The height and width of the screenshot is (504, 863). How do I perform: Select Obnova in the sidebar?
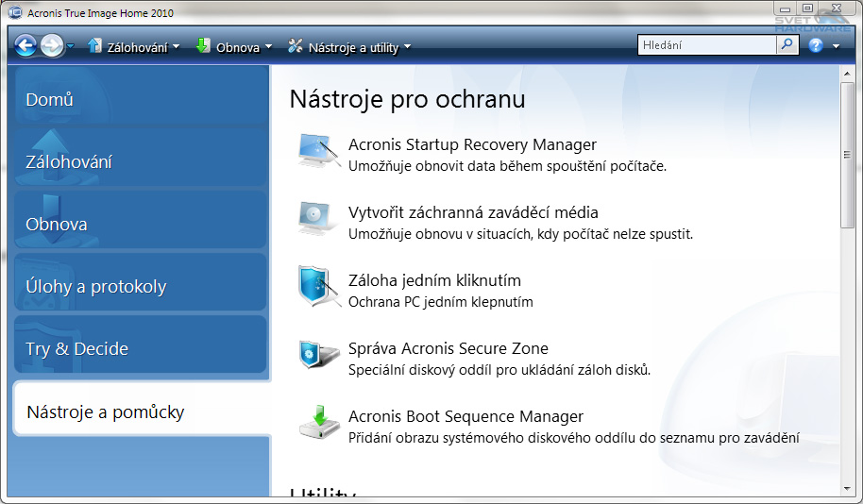141,221
